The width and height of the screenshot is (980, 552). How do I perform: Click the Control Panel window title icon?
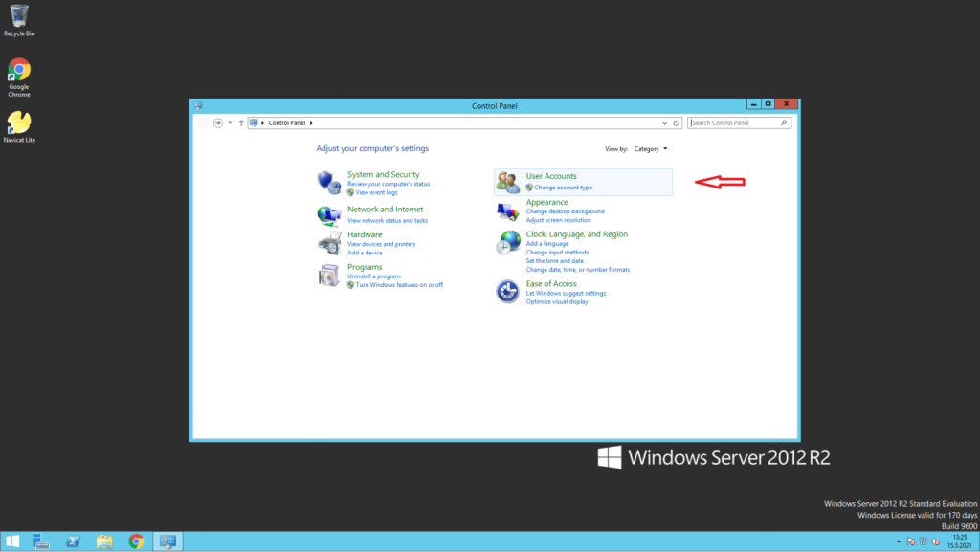point(198,106)
